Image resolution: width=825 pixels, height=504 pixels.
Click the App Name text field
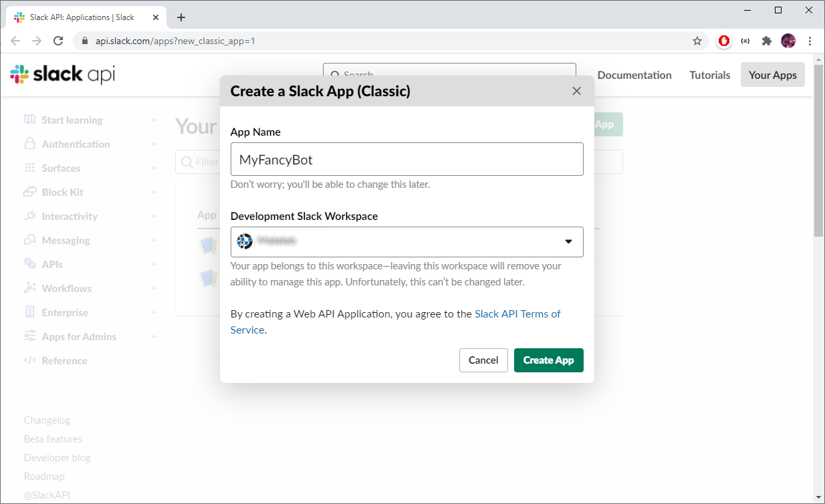406,160
